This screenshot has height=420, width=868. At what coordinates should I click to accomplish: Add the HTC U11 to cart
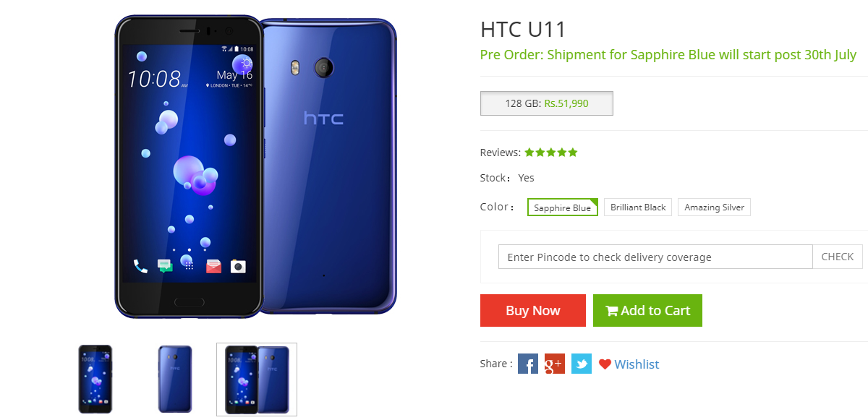[x=647, y=310]
